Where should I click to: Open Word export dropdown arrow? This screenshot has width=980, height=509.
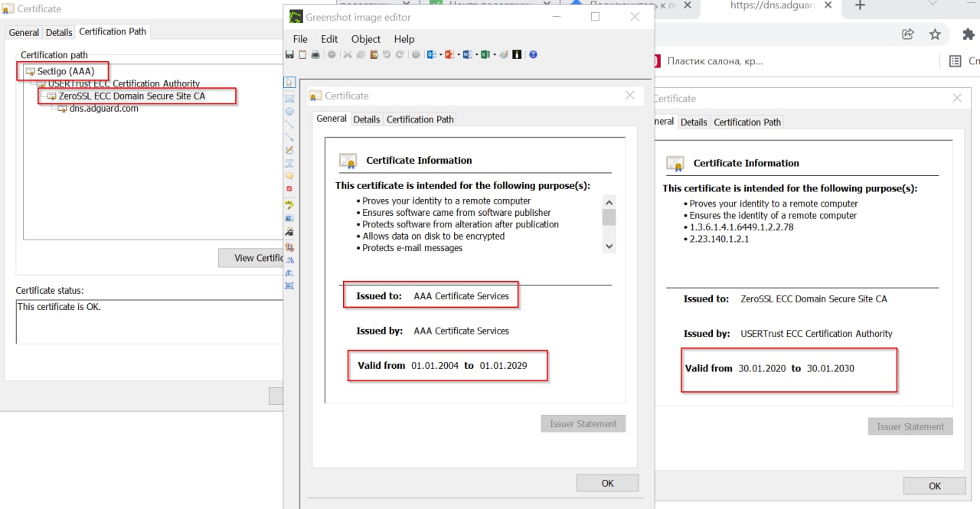(476, 54)
